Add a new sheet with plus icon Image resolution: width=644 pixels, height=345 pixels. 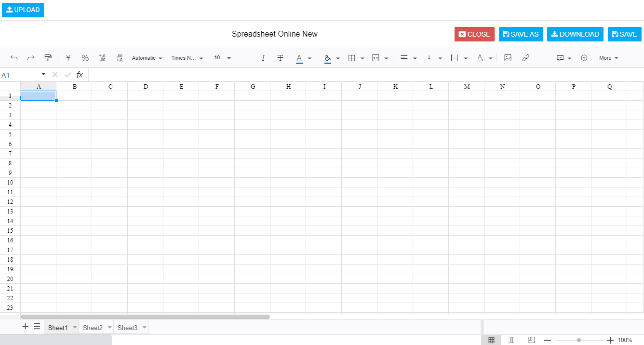pos(26,327)
